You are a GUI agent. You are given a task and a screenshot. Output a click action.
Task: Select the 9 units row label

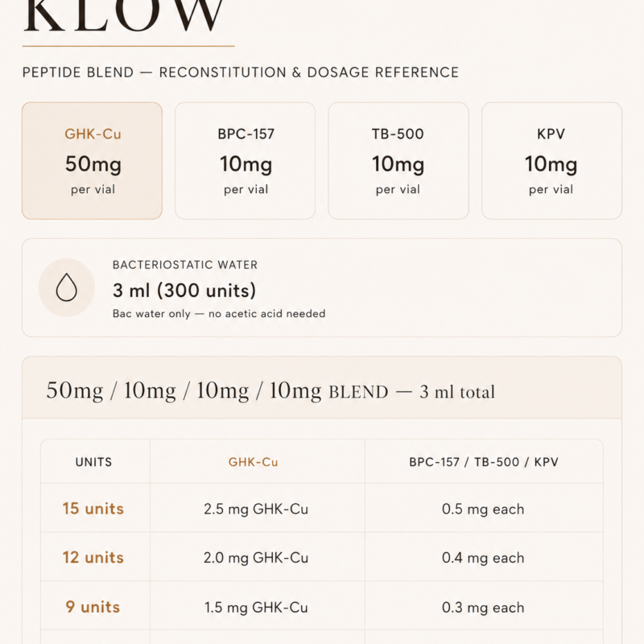93,607
